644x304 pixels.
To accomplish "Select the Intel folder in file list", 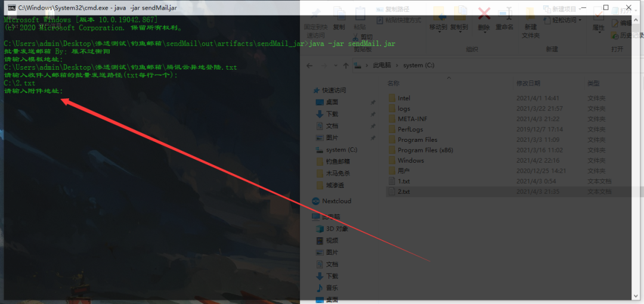I will 399,98.
